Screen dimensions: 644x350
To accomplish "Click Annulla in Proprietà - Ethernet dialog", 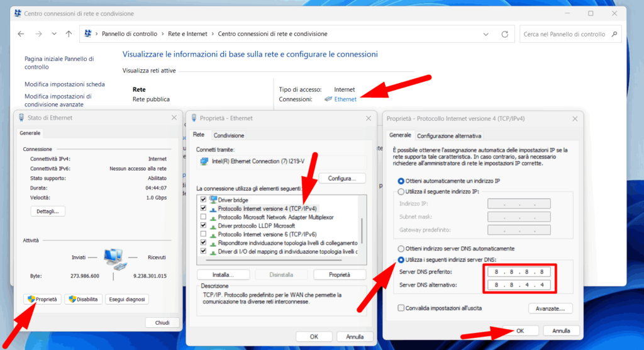I will click(355, 336).
